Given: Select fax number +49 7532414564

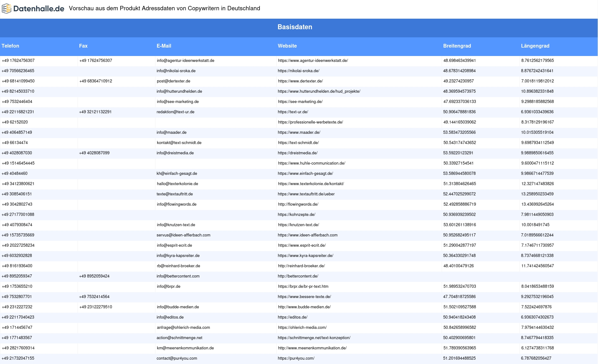Looking at the screenshot, I should click(94, 297).
